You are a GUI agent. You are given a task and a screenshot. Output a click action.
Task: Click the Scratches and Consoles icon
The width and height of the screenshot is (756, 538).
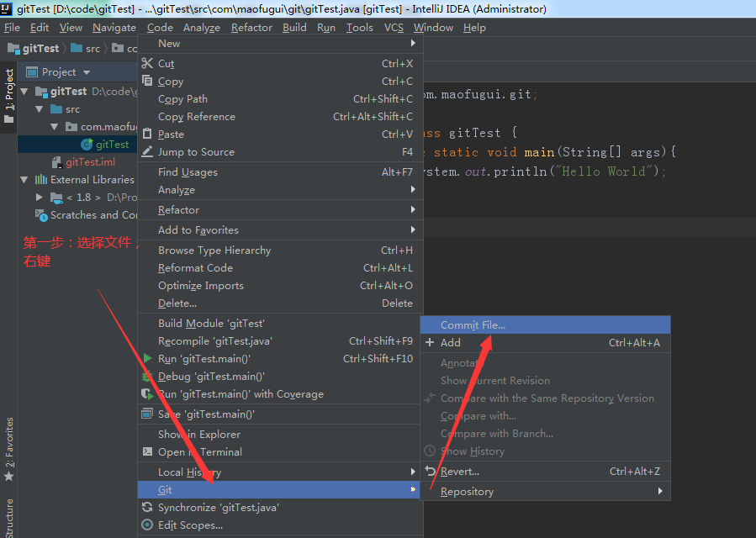click(x=41, y=215)
